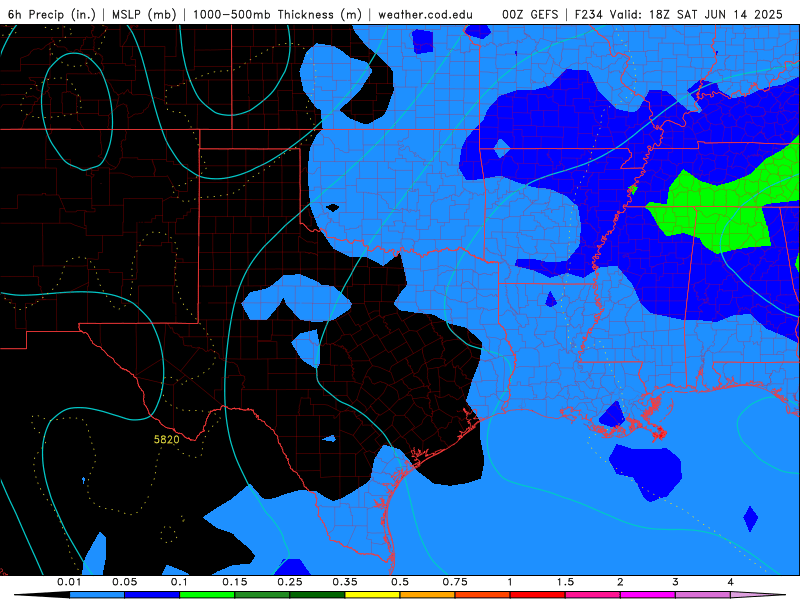Screen dimensions: 800x600
Task: Click the magenta 2 inch legend swatch
Action: coord(648,595)
